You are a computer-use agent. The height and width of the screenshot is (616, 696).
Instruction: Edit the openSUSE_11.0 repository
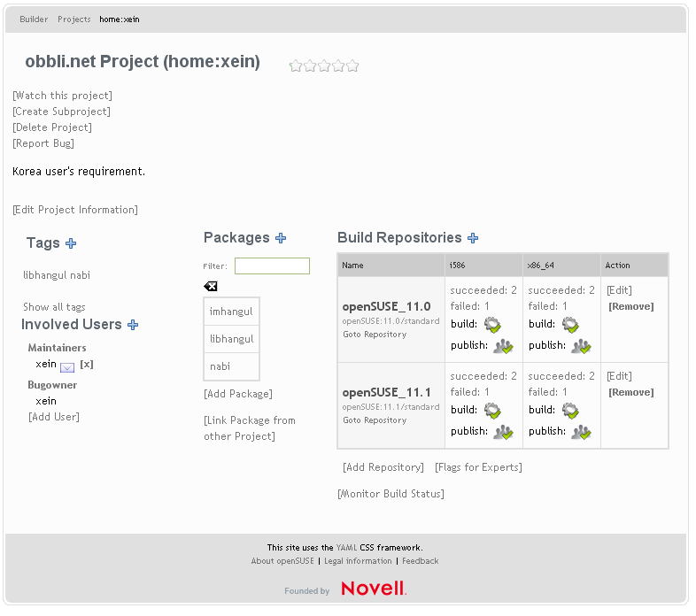[620, 290]
